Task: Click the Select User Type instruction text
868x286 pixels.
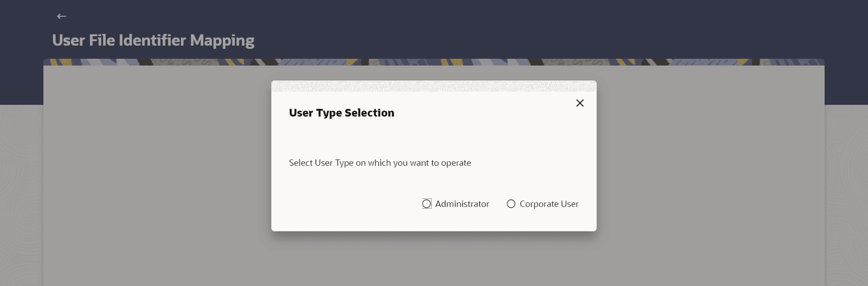Action: (x=380, y=163)
